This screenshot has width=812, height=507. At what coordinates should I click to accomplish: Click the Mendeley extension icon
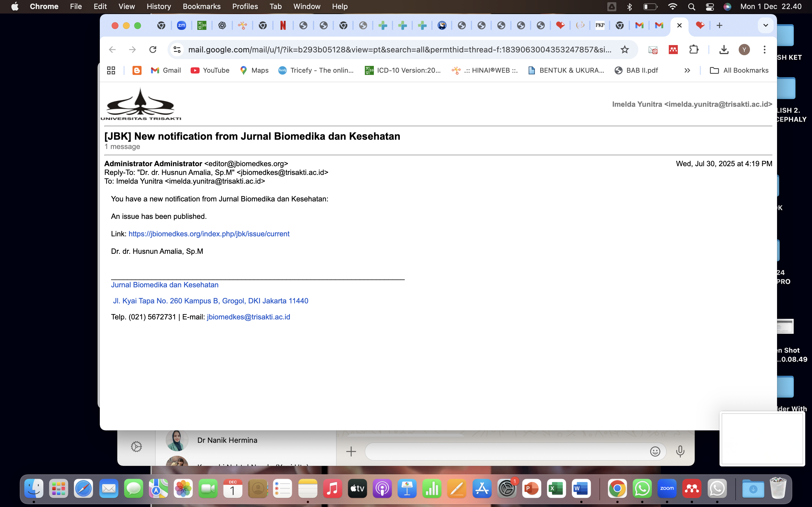point(673,50)
